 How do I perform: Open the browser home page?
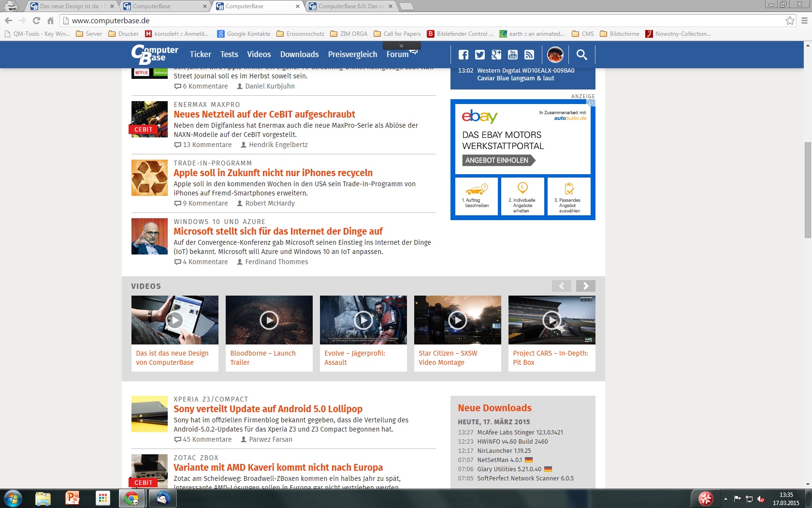coord(50,20)
